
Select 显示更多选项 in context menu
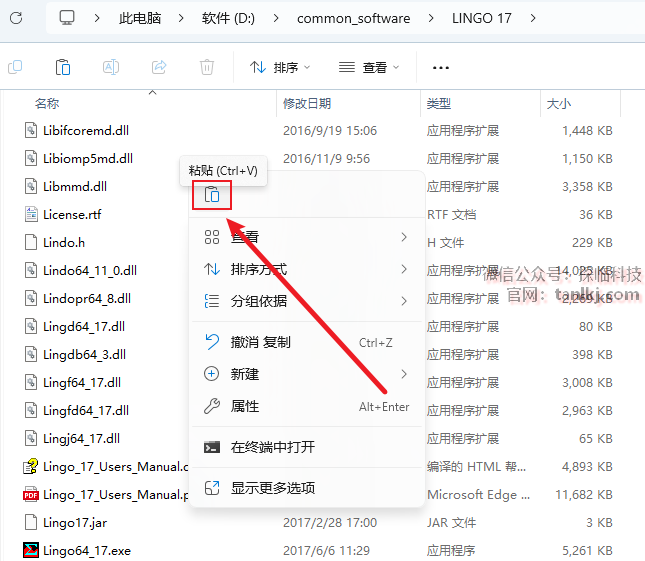click(x=306, y=488)
